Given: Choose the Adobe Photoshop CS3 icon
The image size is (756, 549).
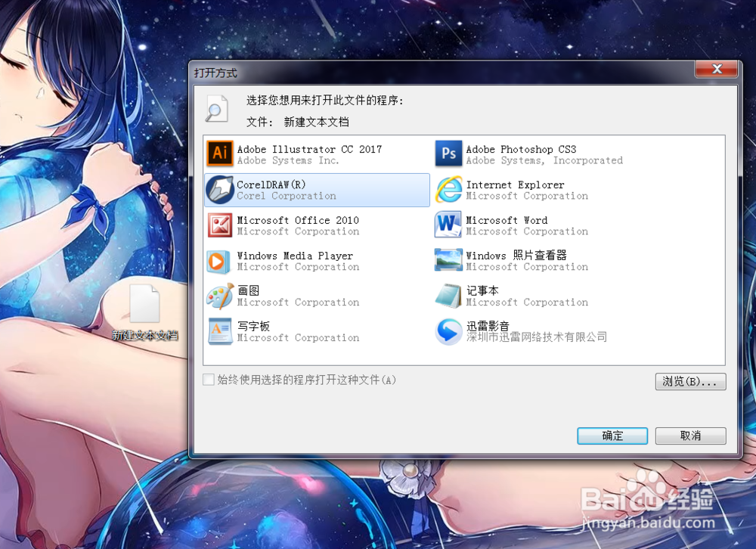Looking at the screenshot, I should [448, 153].
